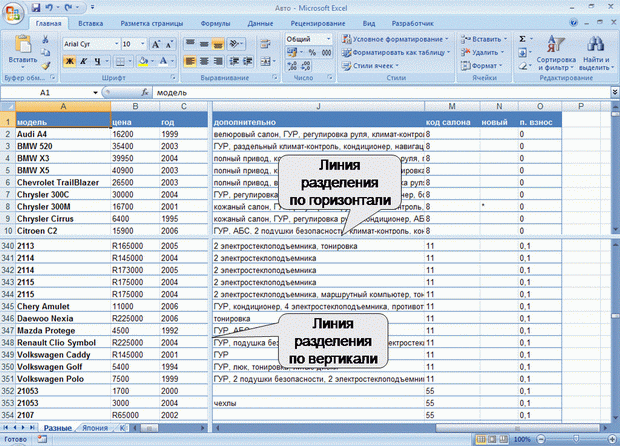Viewport: 620px width, 446px height.
Task: Click the zoom slider control
Action: (x=576, y=439)
